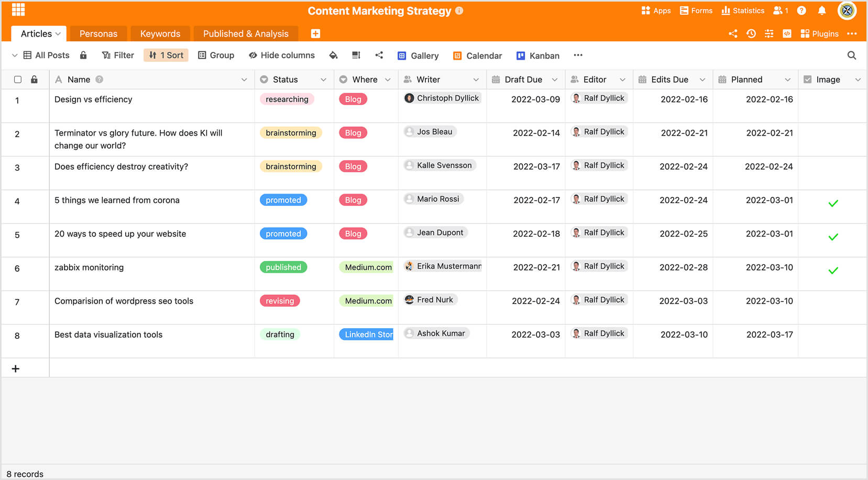Open the help question mark icon
Screen dimensions: 868x480
801,10
